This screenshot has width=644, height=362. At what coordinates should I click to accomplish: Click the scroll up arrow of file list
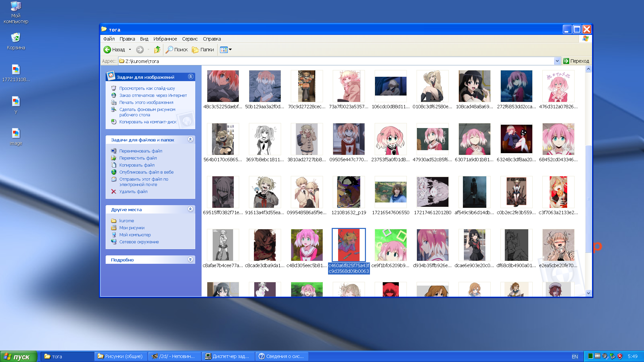[x=588, y=69]
